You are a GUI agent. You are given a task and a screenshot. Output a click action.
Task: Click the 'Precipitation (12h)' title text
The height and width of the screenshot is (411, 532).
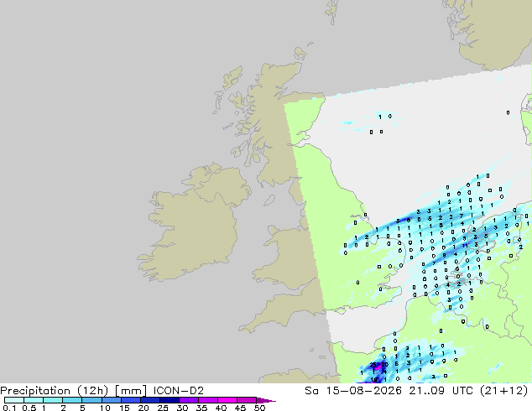pyautogui.click(x=55, y=391)
